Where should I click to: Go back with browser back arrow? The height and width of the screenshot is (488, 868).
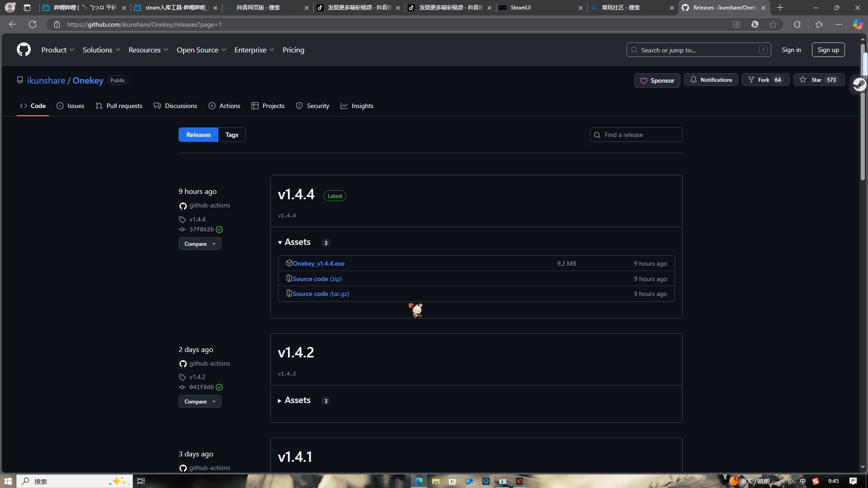[x=13, y=24]
